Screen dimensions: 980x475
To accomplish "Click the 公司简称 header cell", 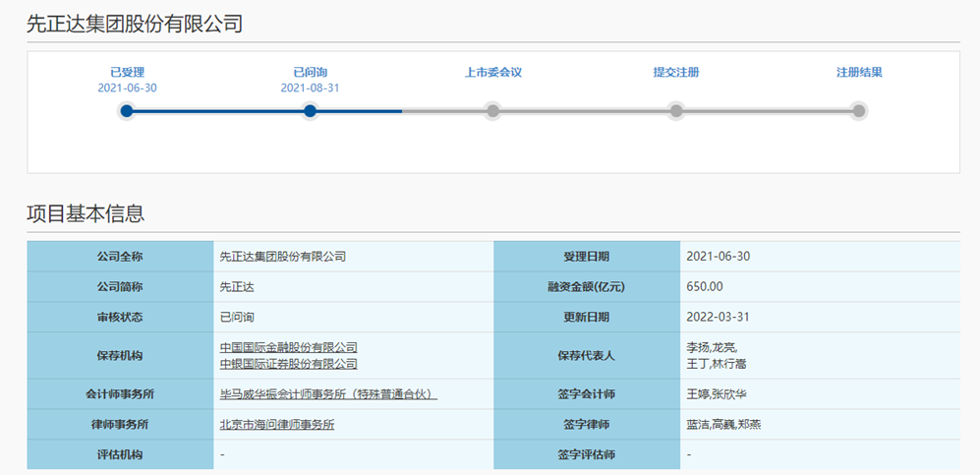I will coord(120,287).
